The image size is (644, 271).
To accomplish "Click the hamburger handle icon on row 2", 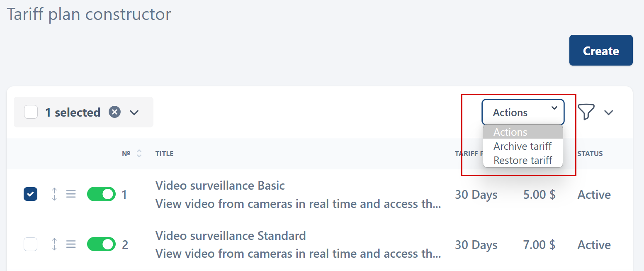I will click(x=71, y=244).
